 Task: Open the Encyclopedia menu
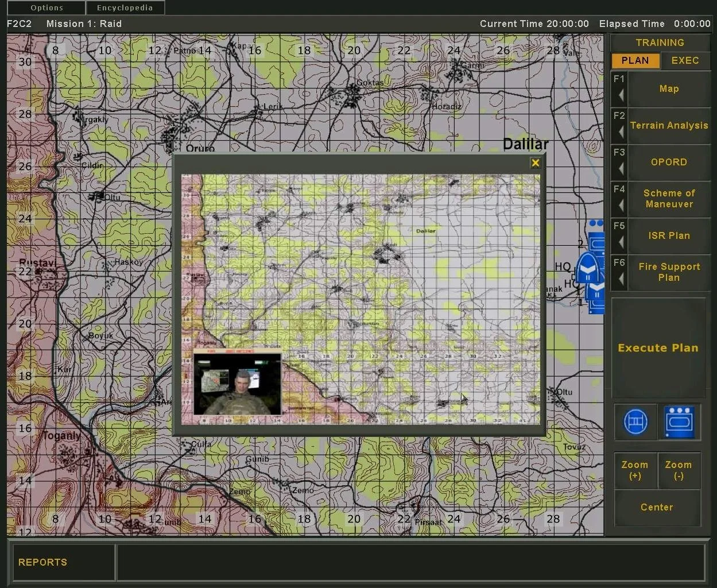[125, 8]
